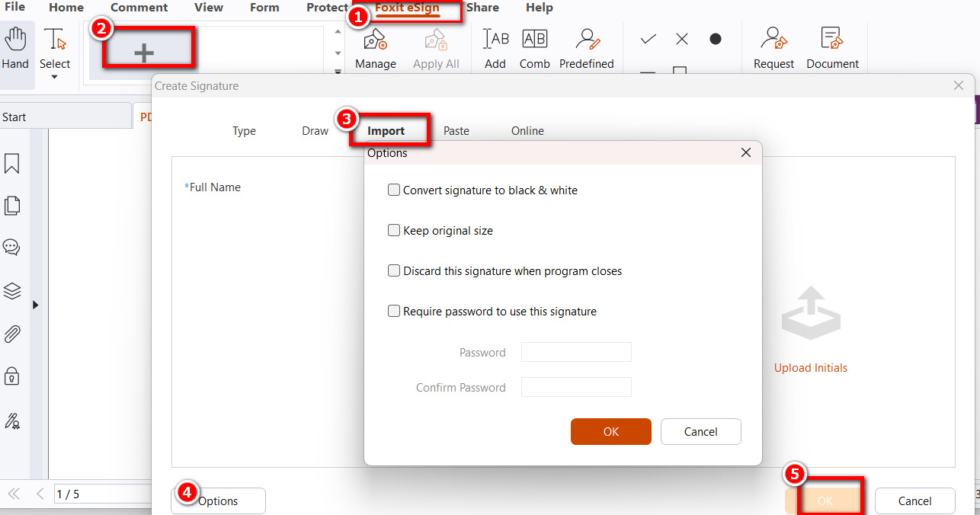Enable Require password to use this signature
980x515 pixels.
tap(394, 311)
